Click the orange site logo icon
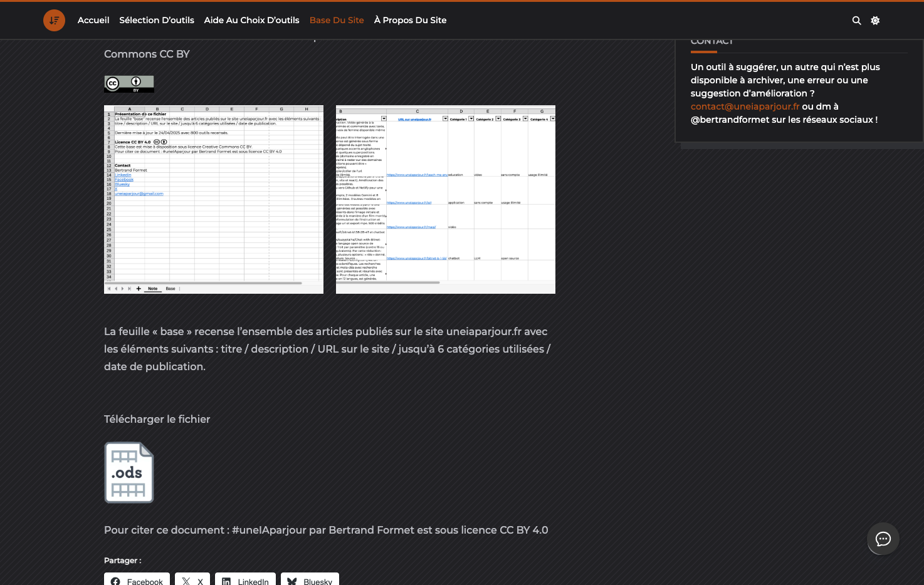Screen dimensions: 924x585 (54, 20)
